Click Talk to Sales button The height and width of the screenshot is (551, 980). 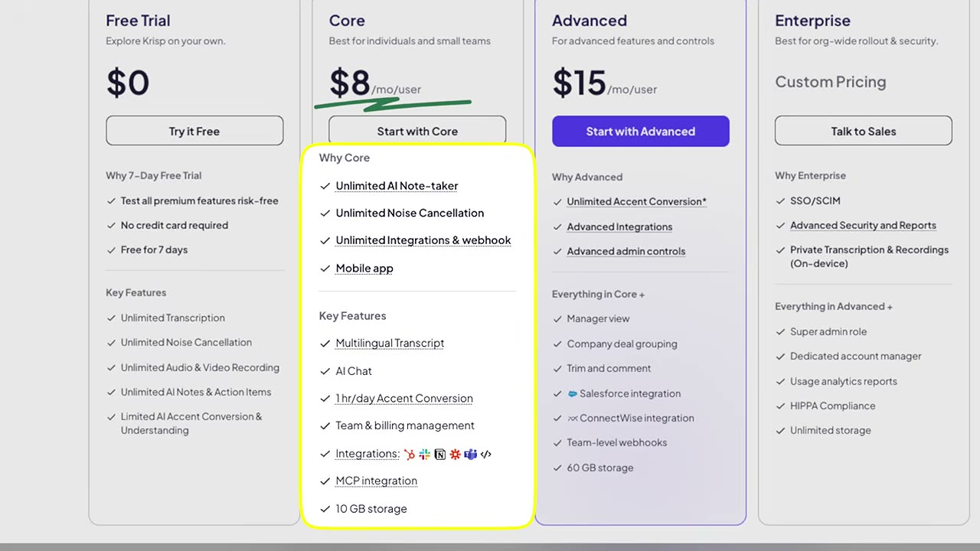[864, 131]
